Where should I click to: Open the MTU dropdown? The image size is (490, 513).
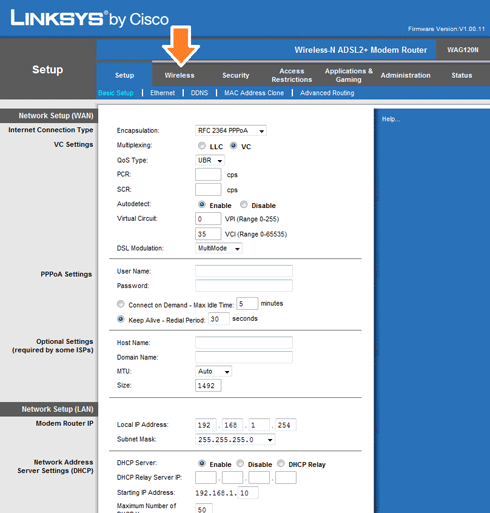coord(213,371)
